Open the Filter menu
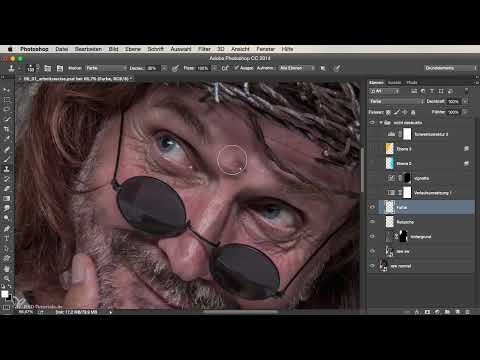 tap(204, 49)
